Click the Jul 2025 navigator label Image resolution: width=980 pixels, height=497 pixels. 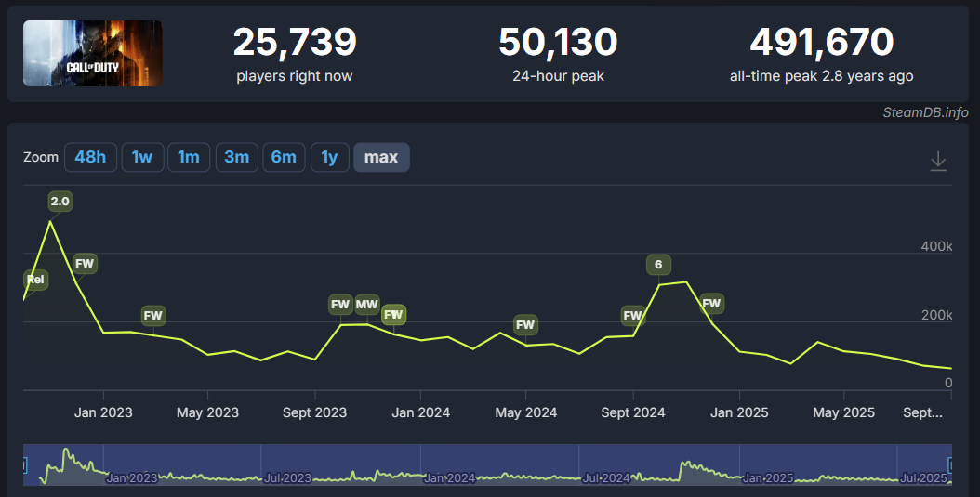pyautogui.click(x=924, y=478)
